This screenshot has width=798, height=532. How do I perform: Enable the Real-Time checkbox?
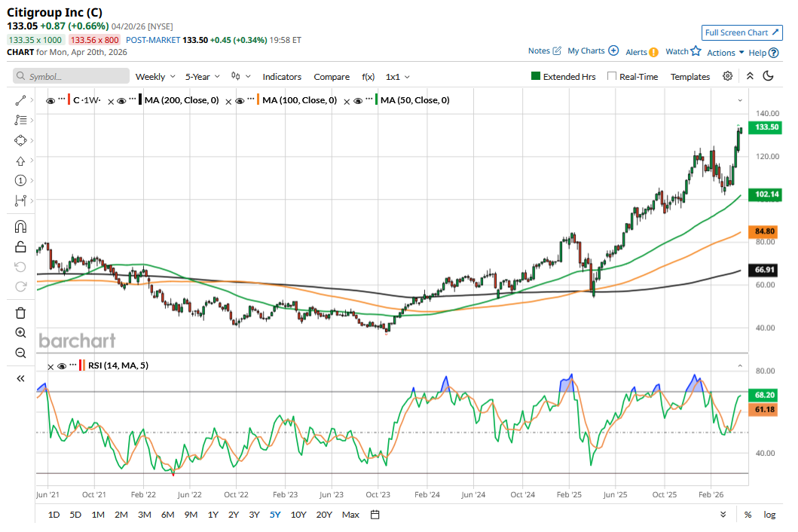coord(612,77)
